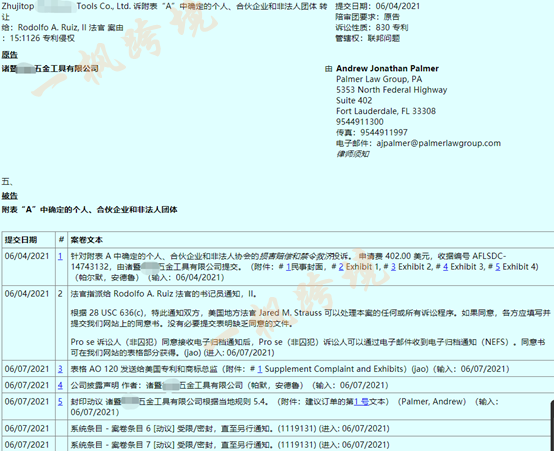Select address line 5353 North Federal Highway

[x=391, y=90]
